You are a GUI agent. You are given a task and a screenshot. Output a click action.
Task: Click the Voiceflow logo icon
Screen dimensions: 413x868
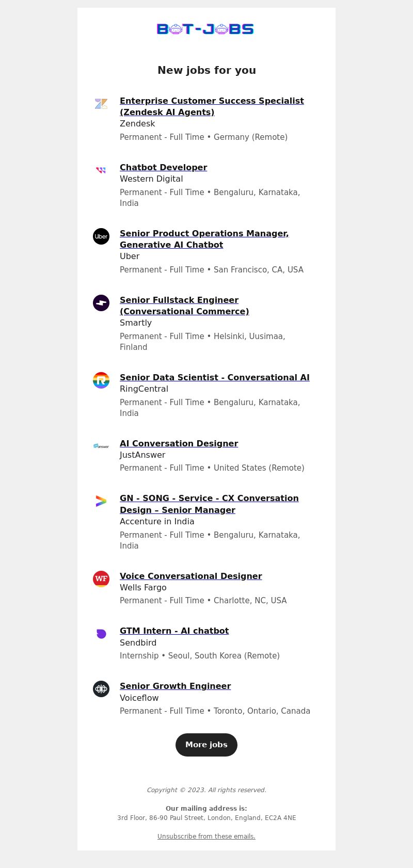point(101,689)
